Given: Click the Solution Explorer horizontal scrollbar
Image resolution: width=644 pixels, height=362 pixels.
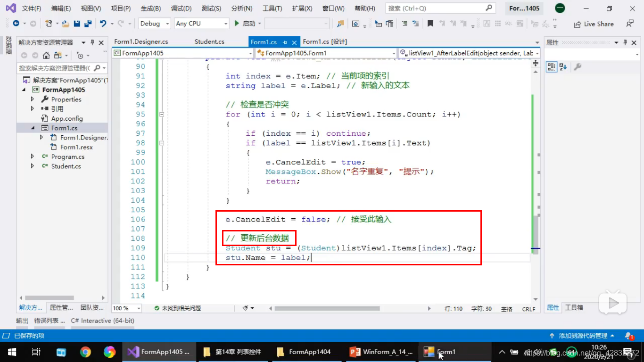Looking at the screenshot, I should point(50,298).
